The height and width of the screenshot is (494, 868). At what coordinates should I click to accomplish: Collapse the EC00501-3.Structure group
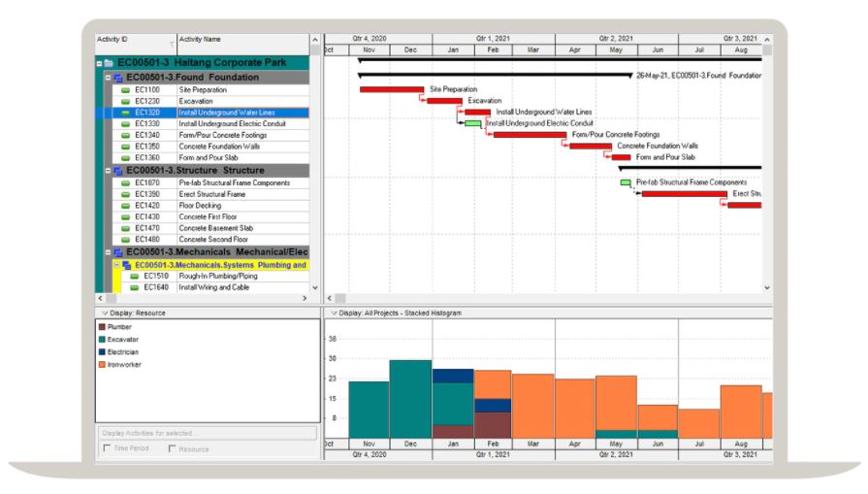point(108,170)
